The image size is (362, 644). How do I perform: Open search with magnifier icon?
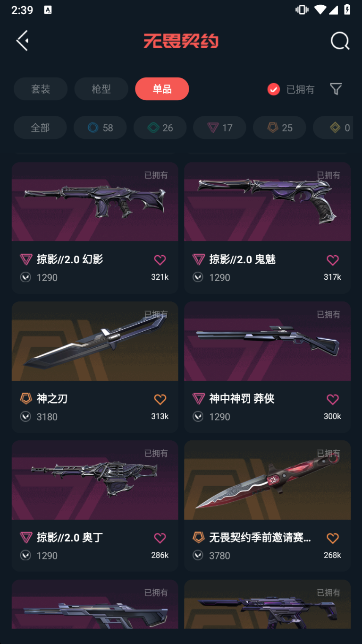coord(340,41)
